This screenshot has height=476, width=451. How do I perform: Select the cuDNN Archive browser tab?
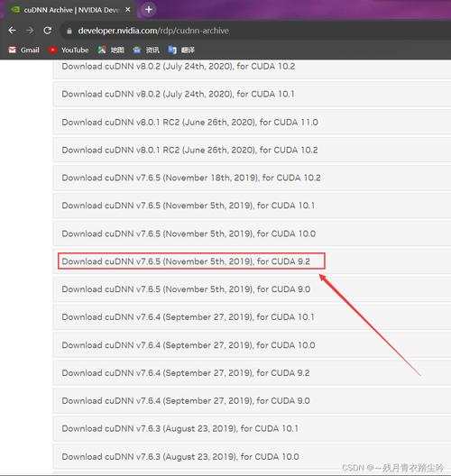70,10
